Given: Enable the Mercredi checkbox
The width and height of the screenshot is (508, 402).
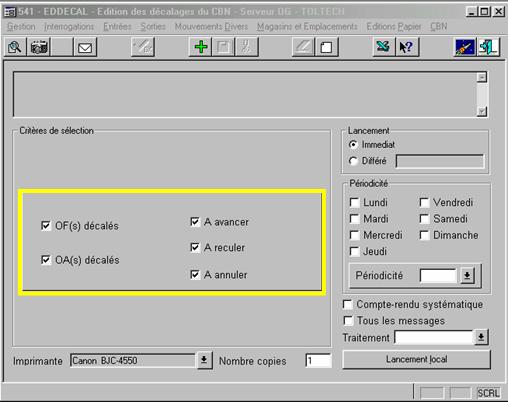Looking at the screenshot, I should (354, 235).
